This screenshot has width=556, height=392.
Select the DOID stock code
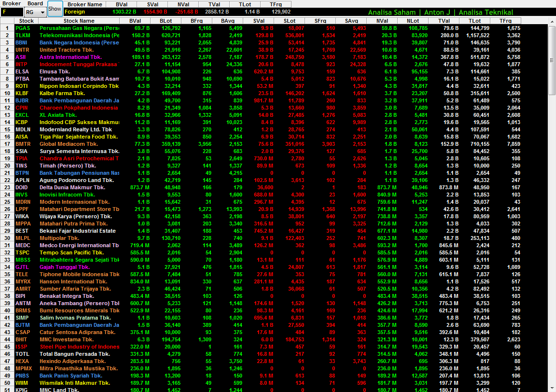[22, 187]
